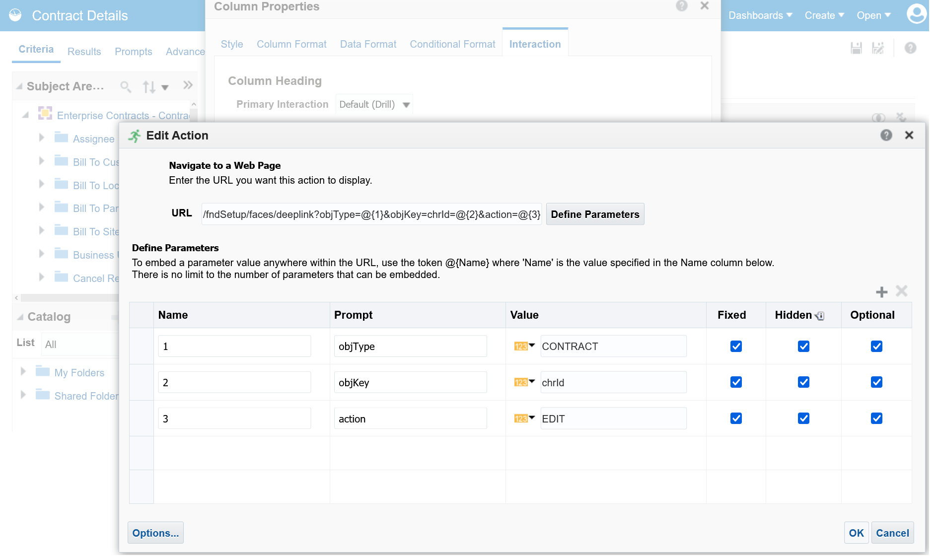Close the Column Properties dialog

(x=705, y=6)
